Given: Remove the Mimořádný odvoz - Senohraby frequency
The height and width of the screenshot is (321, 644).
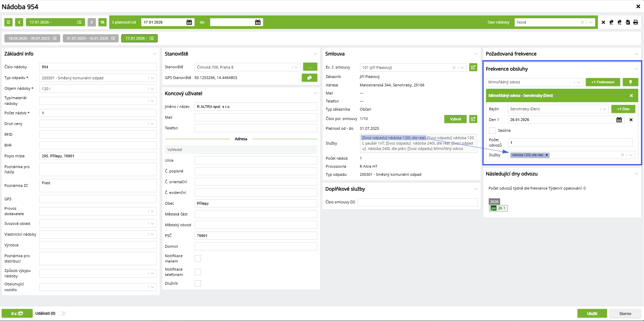Looking at the screenshot, I should pos(631,95).
